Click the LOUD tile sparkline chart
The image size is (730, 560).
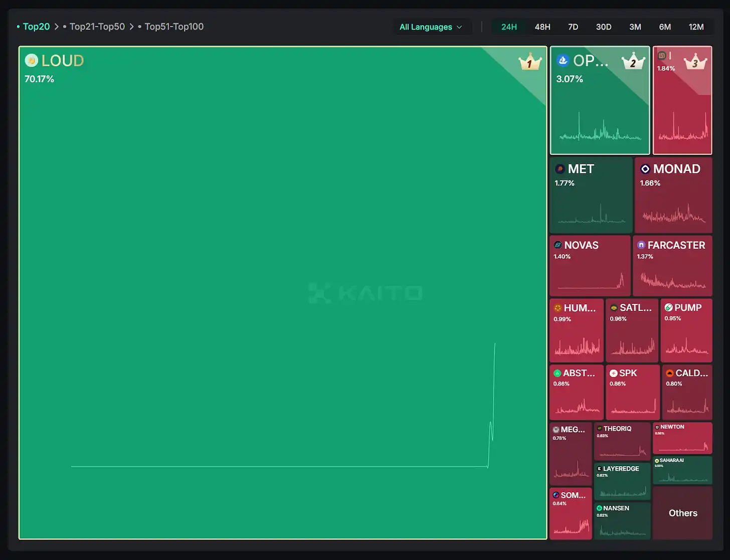tap(283, 405)
